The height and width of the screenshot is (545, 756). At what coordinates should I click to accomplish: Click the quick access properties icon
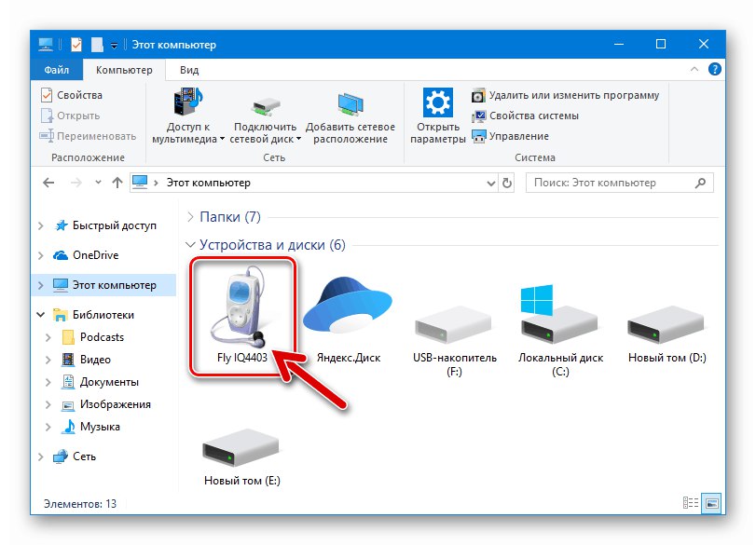click(76, 45)
